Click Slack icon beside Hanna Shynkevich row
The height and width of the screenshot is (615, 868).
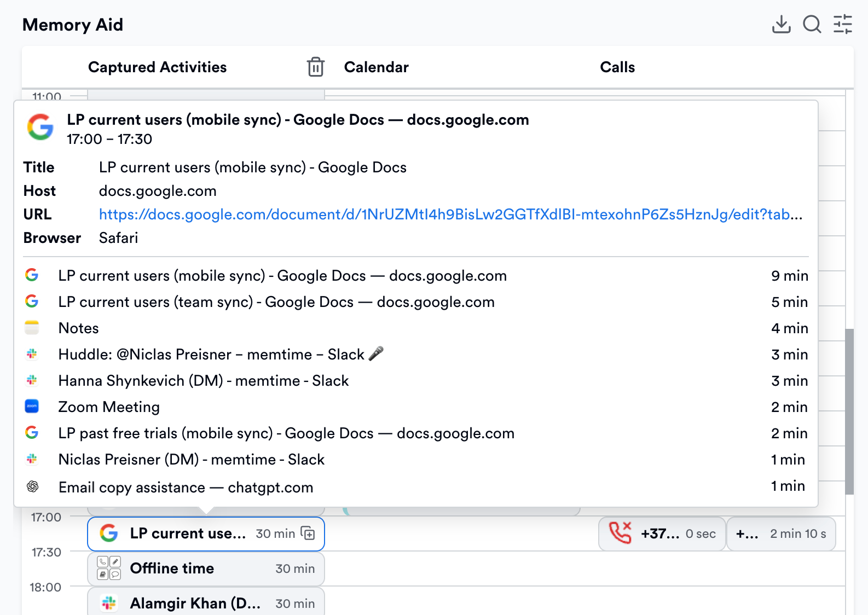pos(32,380)
